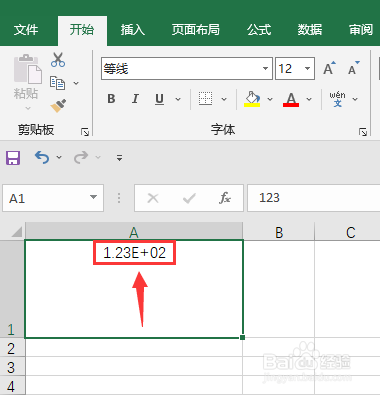This screenshot has height=395, width=380.
Task: Select row 4 header
Action: point(12,386)
